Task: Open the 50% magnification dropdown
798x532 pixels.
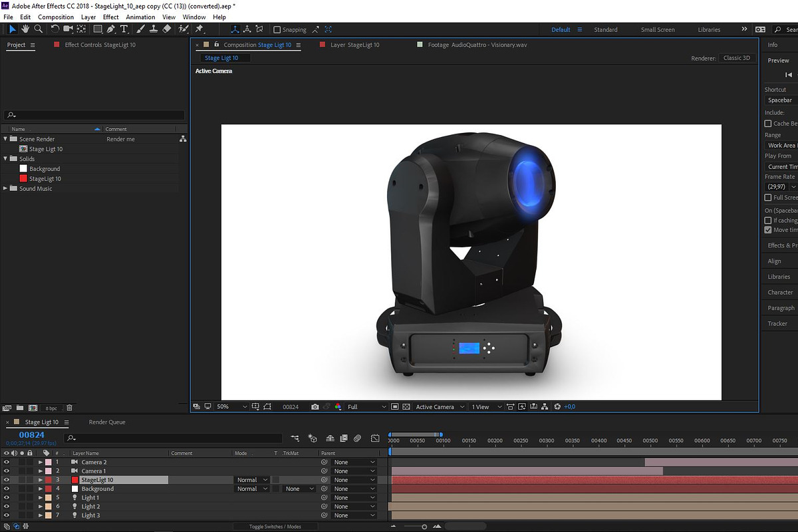Action: [x=231, y=407]
